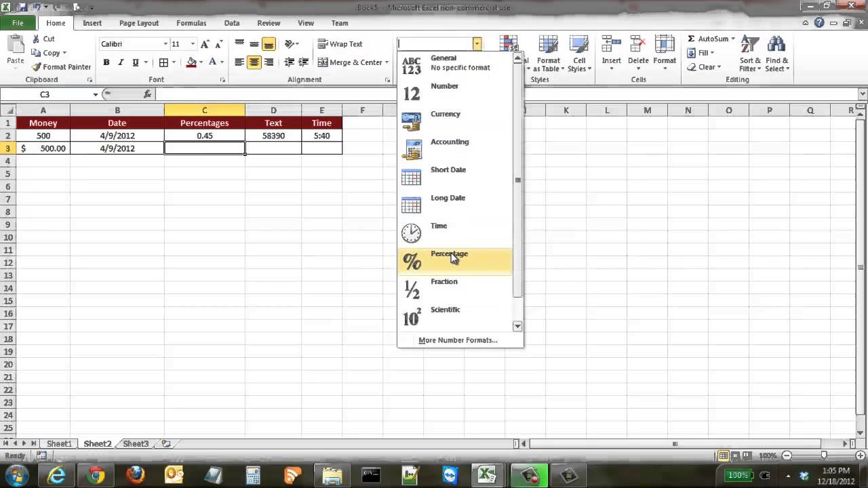Open the Fill dropdown
The image size is (868, 488).
pos(701,53)
